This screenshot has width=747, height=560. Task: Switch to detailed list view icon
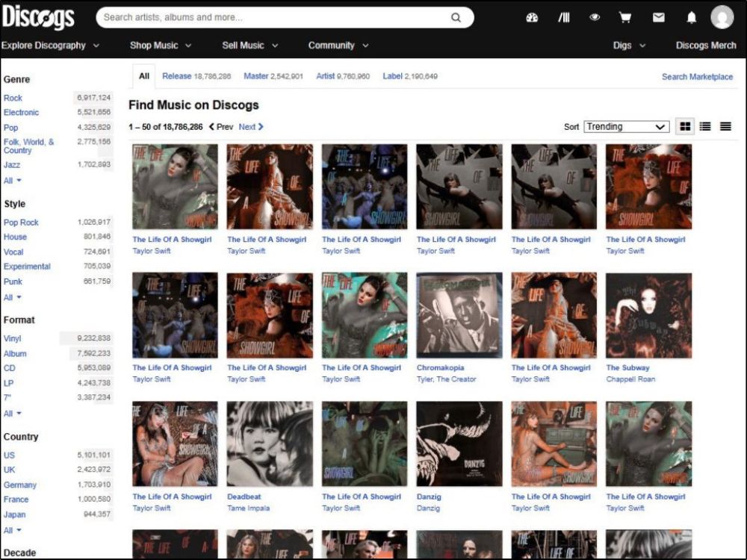[705, 127]
